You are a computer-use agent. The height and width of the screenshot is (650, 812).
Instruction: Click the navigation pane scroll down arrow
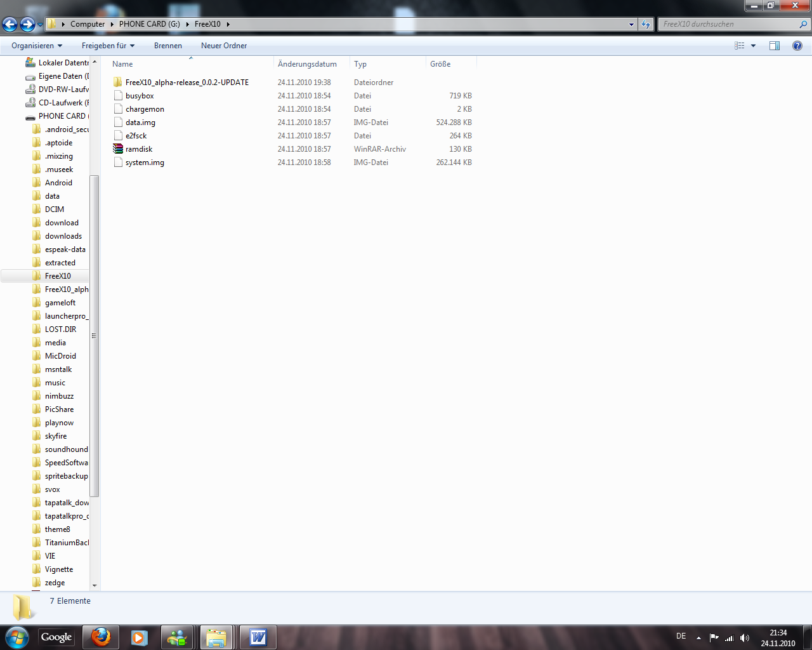[x=95, y=585]
